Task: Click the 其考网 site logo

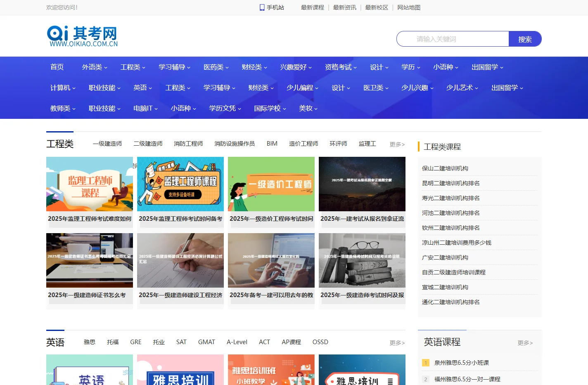Action: point(83,36)
